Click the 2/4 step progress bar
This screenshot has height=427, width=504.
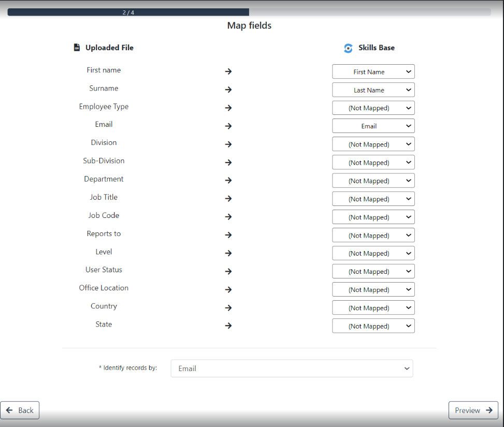128,12
